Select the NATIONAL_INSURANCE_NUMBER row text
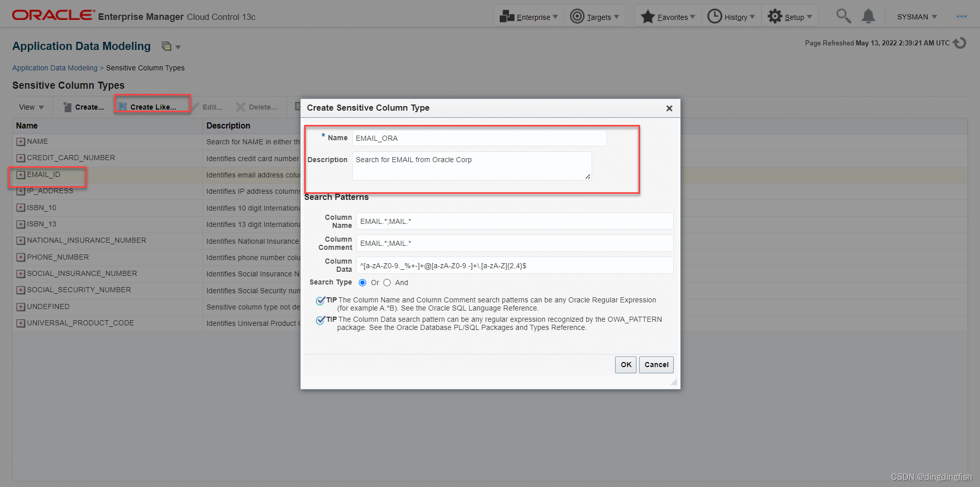Screen dimensions: 980x487 pos(86,240)
